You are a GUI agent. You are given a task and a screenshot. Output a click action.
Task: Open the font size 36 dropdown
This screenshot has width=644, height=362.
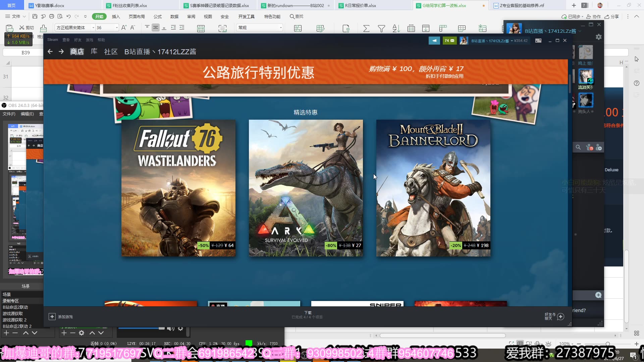pos(117,27)
